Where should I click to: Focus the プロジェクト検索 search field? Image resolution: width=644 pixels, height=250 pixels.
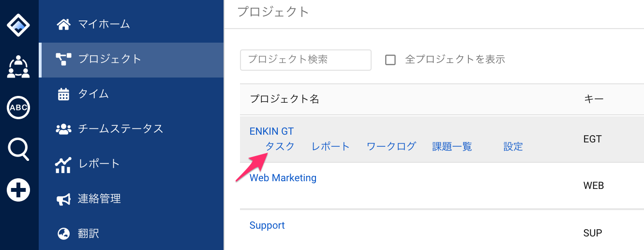click(306, 60)
